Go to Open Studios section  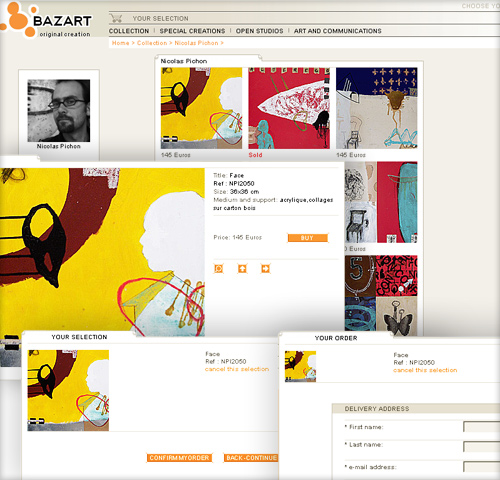click(x=259, y=31)
